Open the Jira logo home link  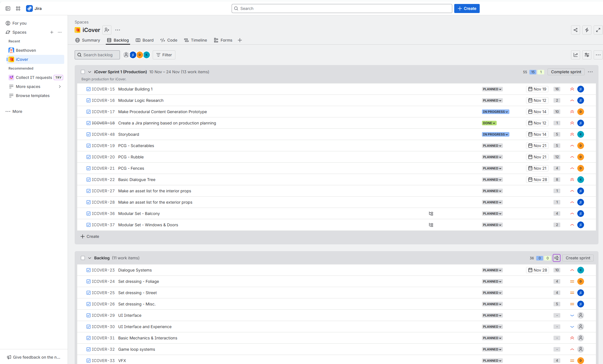tap(34, 8)
